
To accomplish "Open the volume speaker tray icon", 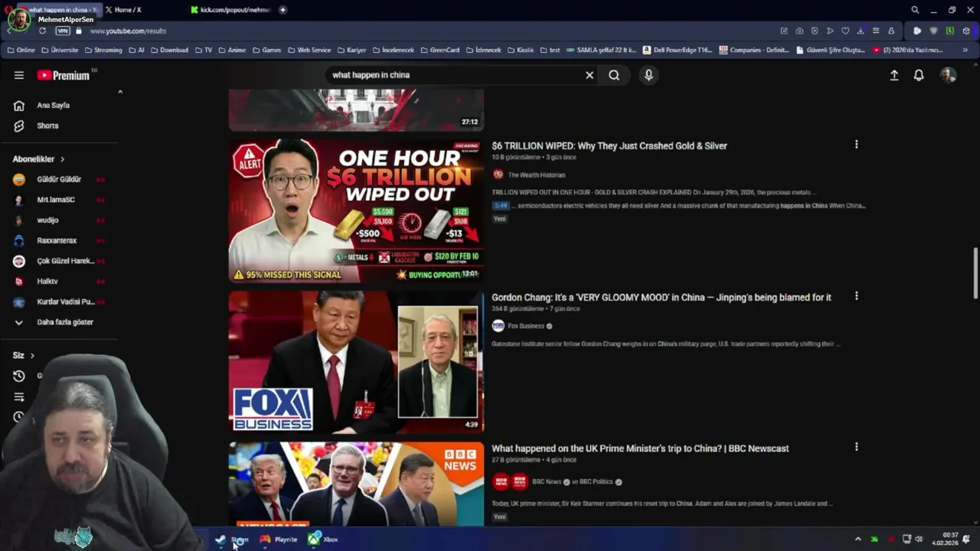I will (919, 539).
